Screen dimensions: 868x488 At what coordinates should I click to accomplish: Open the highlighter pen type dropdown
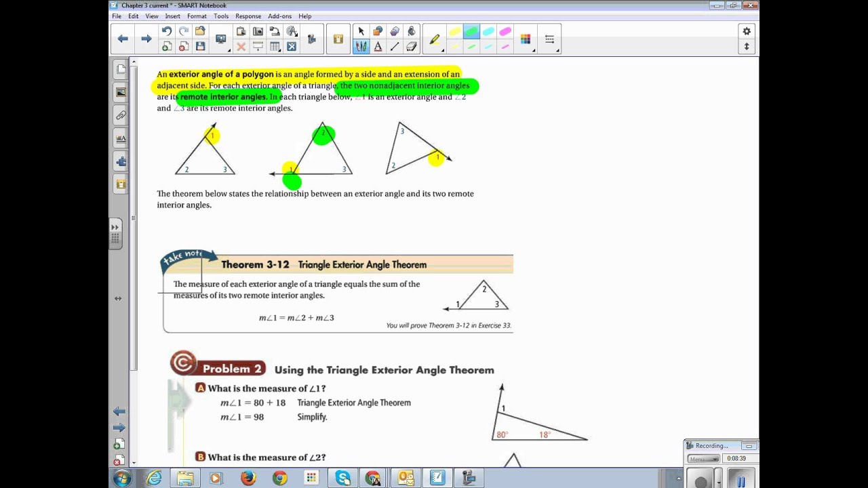pos(434,39)
